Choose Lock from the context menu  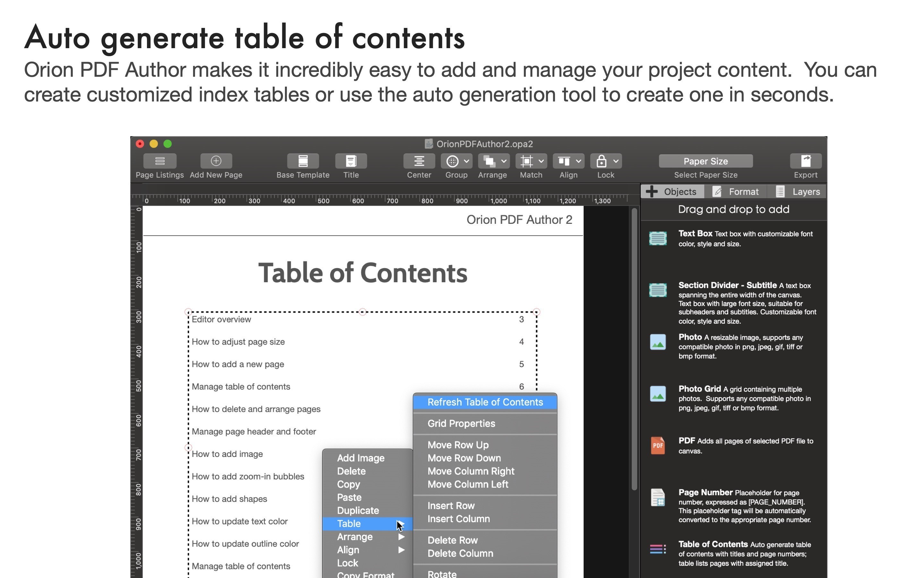367,563
